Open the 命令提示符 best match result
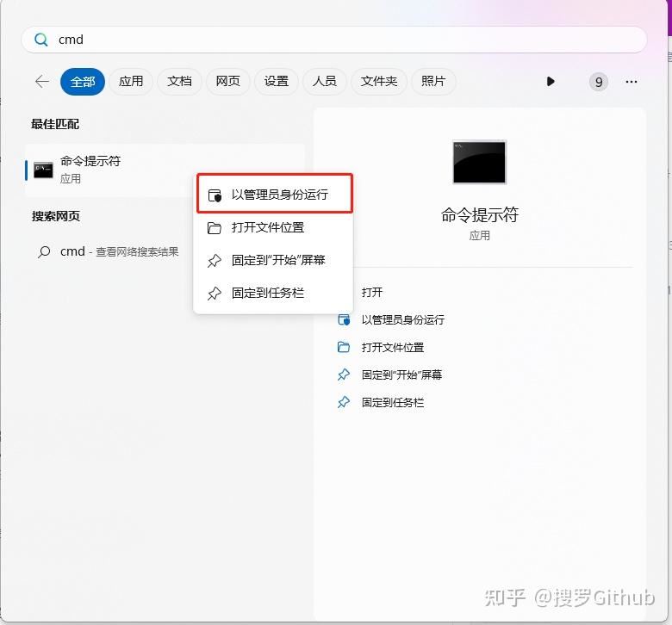This screenshot has height=625, width=672. click(165, 170)
